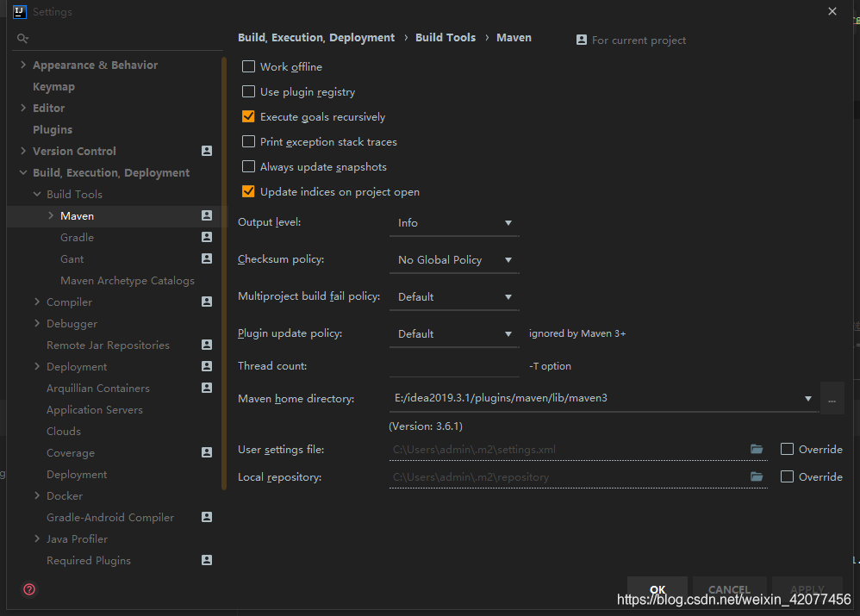The image size is (860, 616).
Task: Click Build, Execution, Deployment breadcrumb
Action: 316,37
